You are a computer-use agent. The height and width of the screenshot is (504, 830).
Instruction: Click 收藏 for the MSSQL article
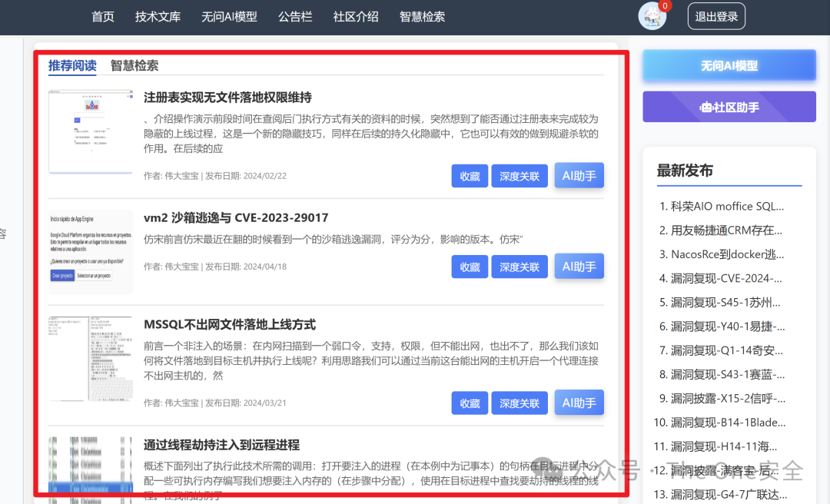click(x=470, y=403)
